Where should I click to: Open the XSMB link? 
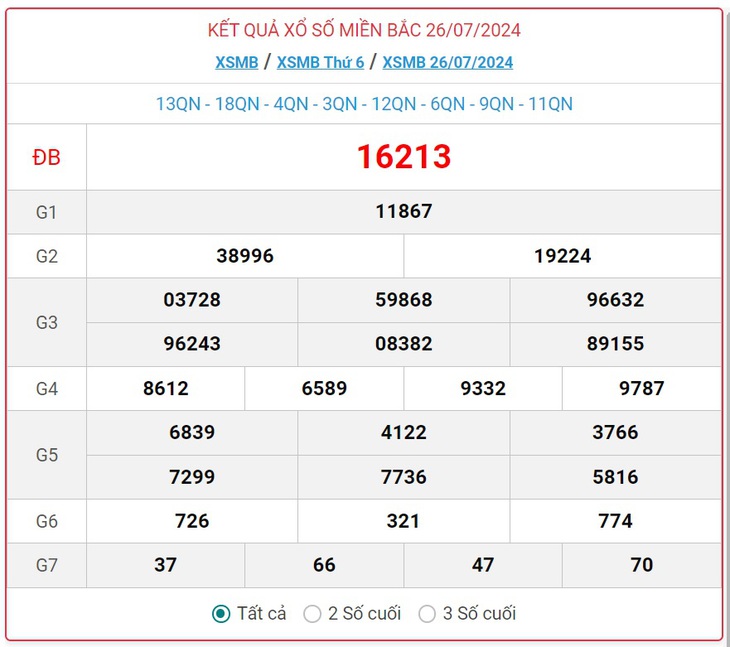(x=237, y=62)
